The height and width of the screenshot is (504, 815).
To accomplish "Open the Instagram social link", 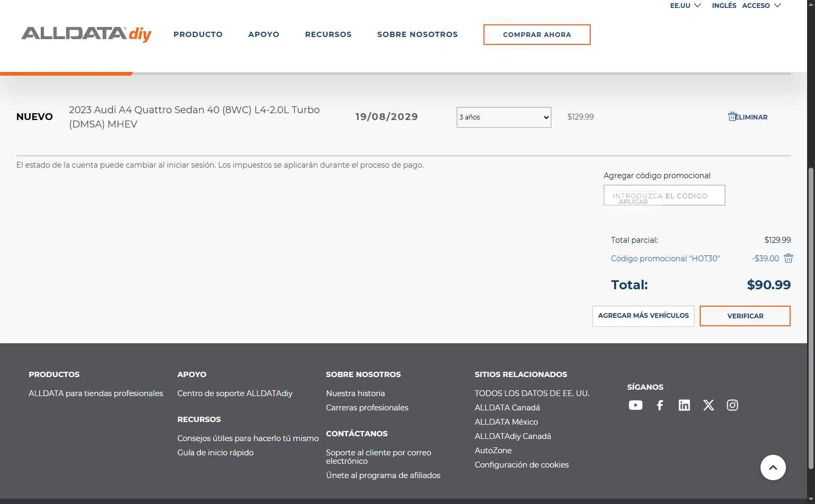I will [732, 405].
